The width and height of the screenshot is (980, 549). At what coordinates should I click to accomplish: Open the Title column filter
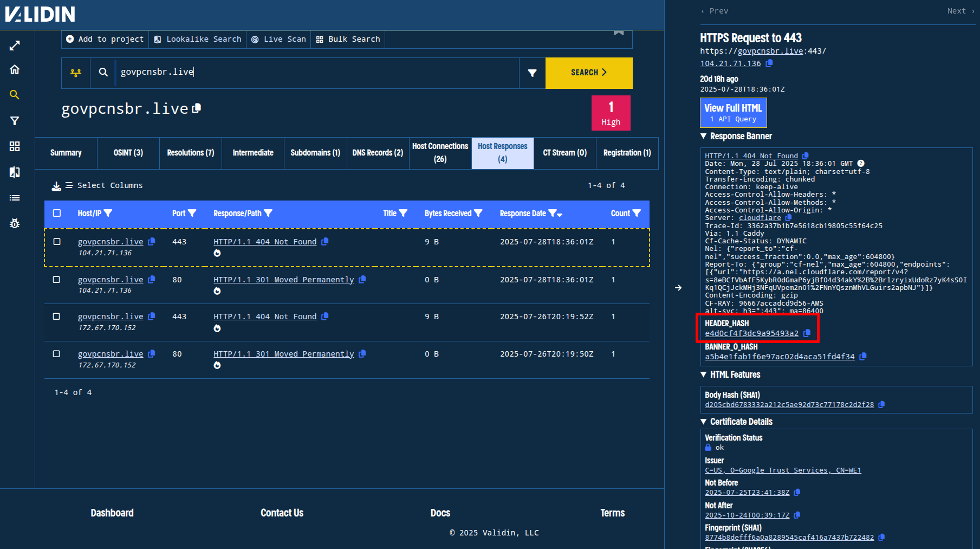coord(403,214)
